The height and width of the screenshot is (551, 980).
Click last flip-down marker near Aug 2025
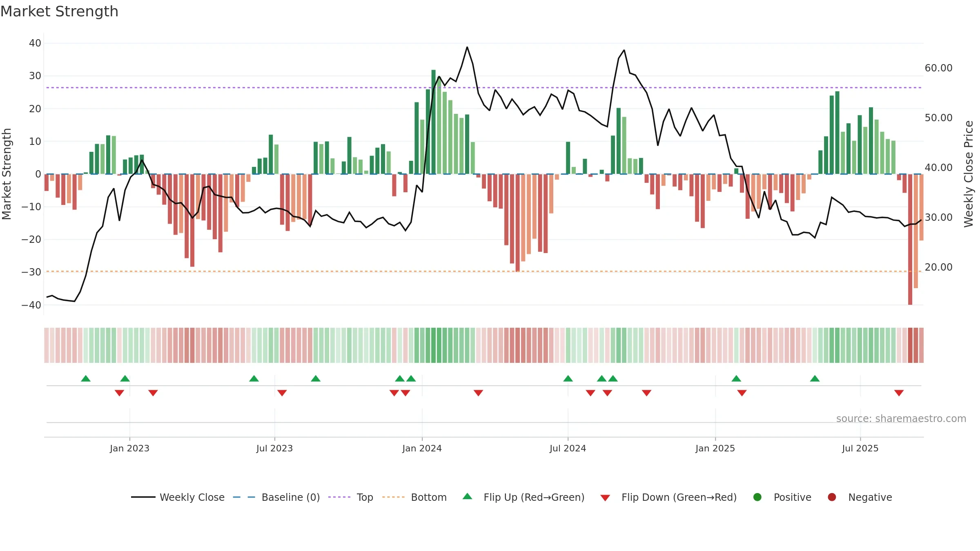pos(899,393)
